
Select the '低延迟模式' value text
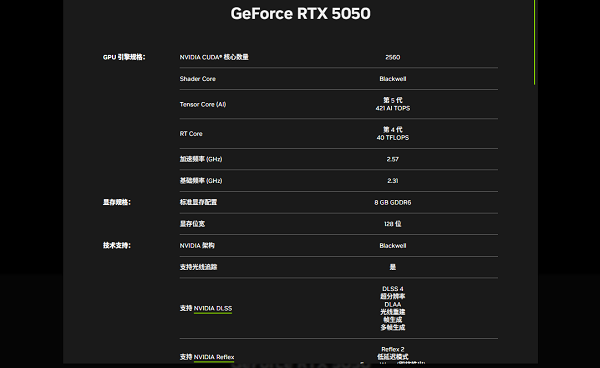pos(393,357)
